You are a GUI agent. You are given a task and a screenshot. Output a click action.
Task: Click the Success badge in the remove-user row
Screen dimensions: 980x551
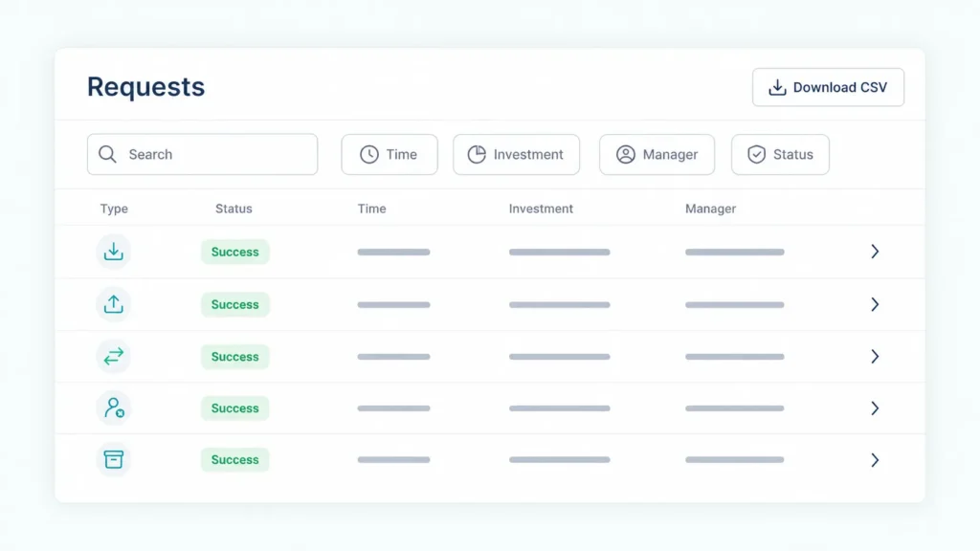tap(235, 408)
